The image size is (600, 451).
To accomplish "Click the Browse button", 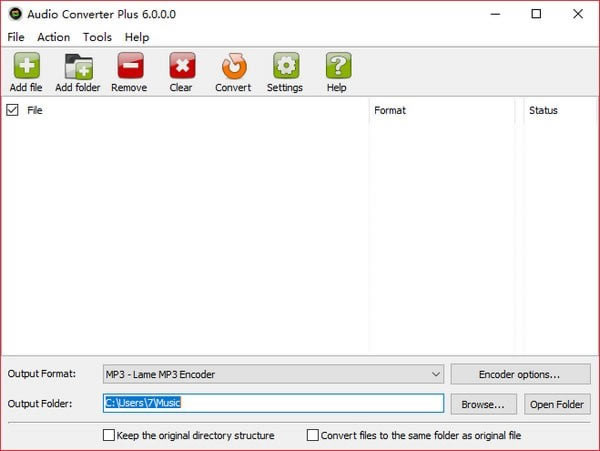I will click(484, 404).
